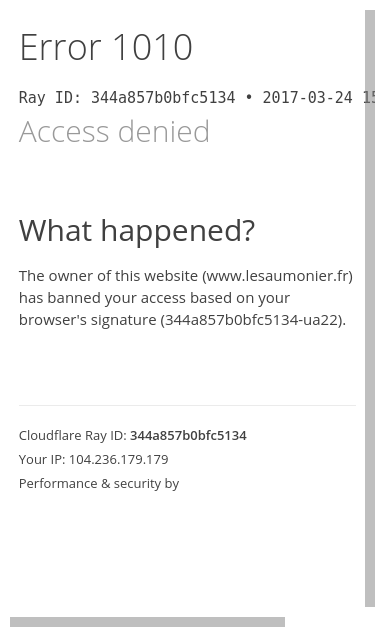This screenshot has width=375, height=627.
Task: Click the browser signature code ending in ua22
Action: point(252,320)
